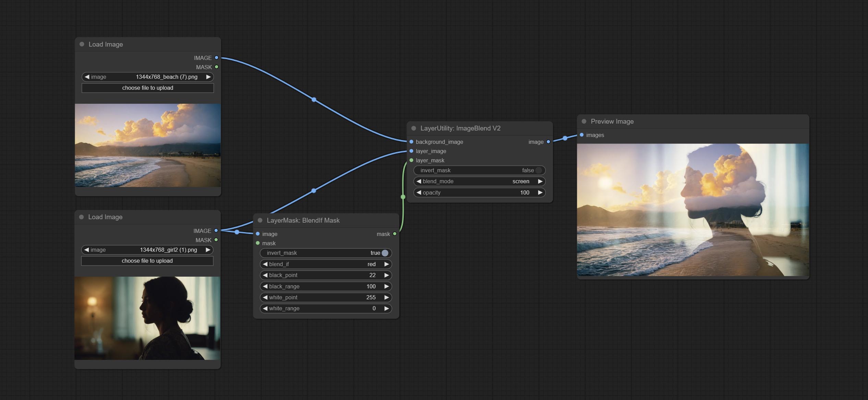868x400 pixels.
Task: Click the girl Load Image MASK output port
Action: click(216, 240)
